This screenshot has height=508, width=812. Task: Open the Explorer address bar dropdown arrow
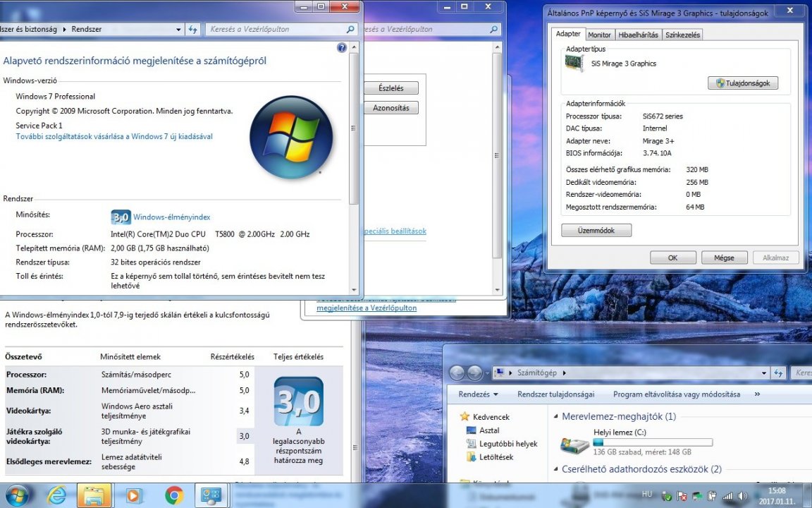coord(764,373)
